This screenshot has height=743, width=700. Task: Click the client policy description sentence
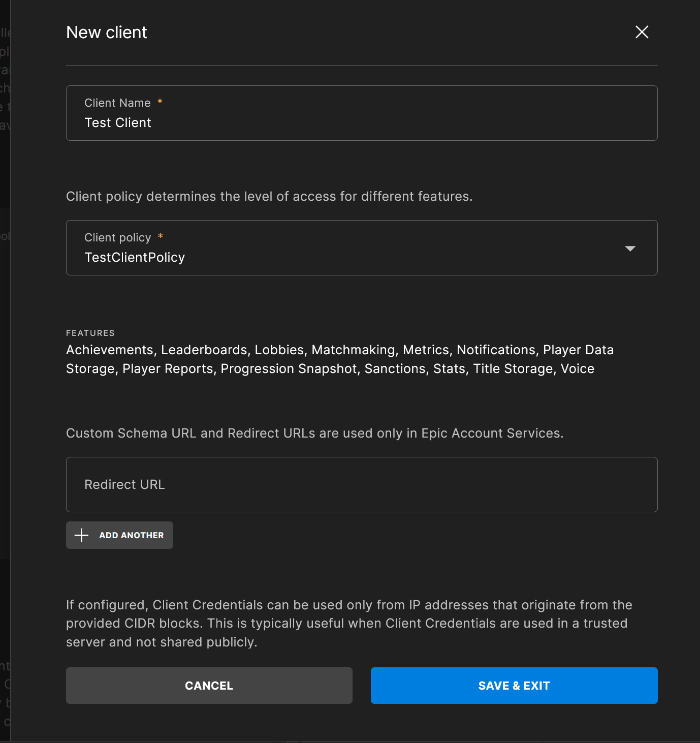[269, 196]
